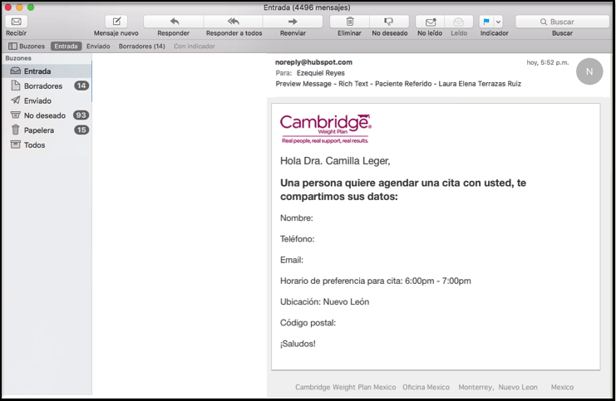Forward message with Reenviar arrow
Image resolution: width=616 pixels, height=401 pixels.
point(293,22)
